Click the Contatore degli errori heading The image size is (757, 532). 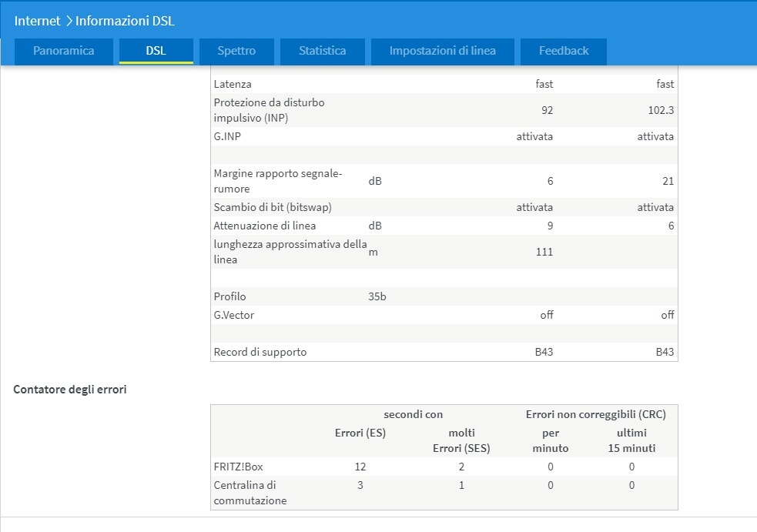[x=70, y=390]
